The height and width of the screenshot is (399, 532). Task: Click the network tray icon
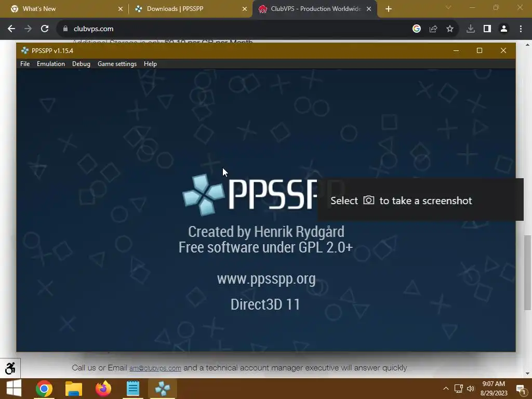[x=458, y=389]
